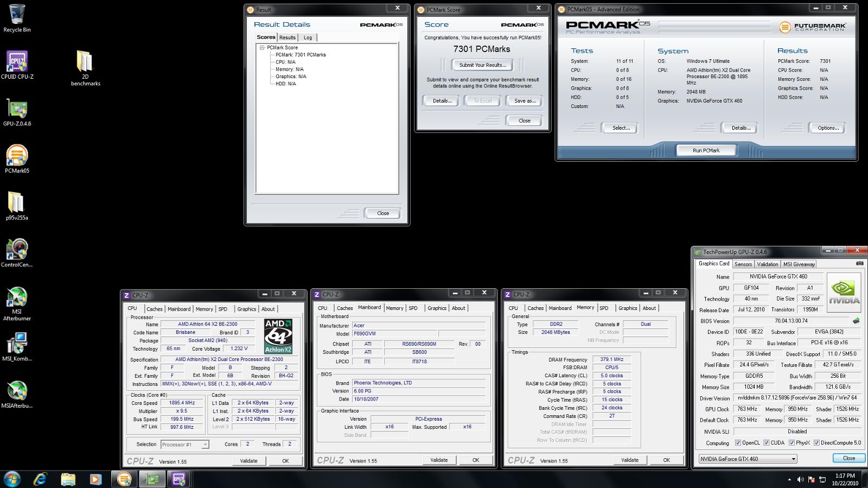Select the 'PCMark: 7301 PCMarks' tree row

pos(301,55)
